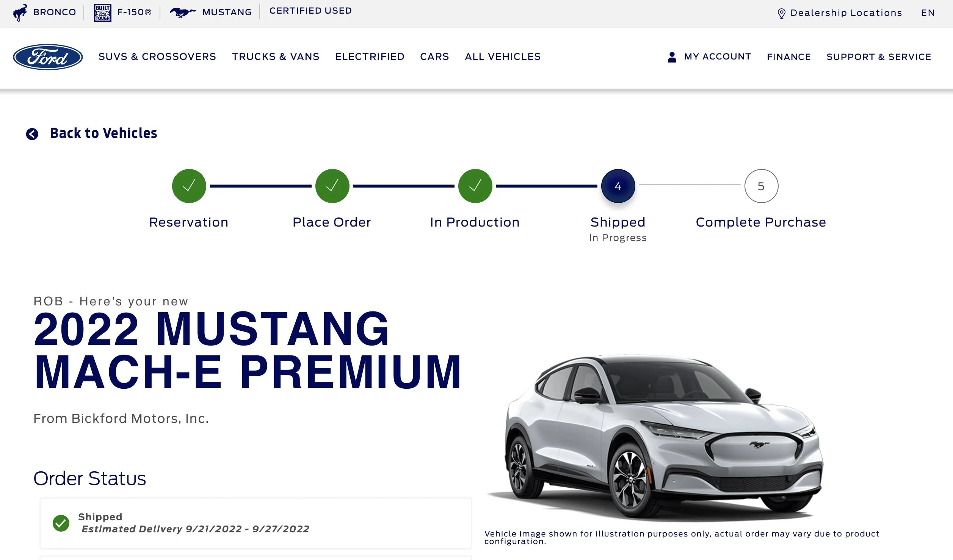Click the Bronco horse logo icon
This screenshot has height=560, width=953.
pos(20,13)
